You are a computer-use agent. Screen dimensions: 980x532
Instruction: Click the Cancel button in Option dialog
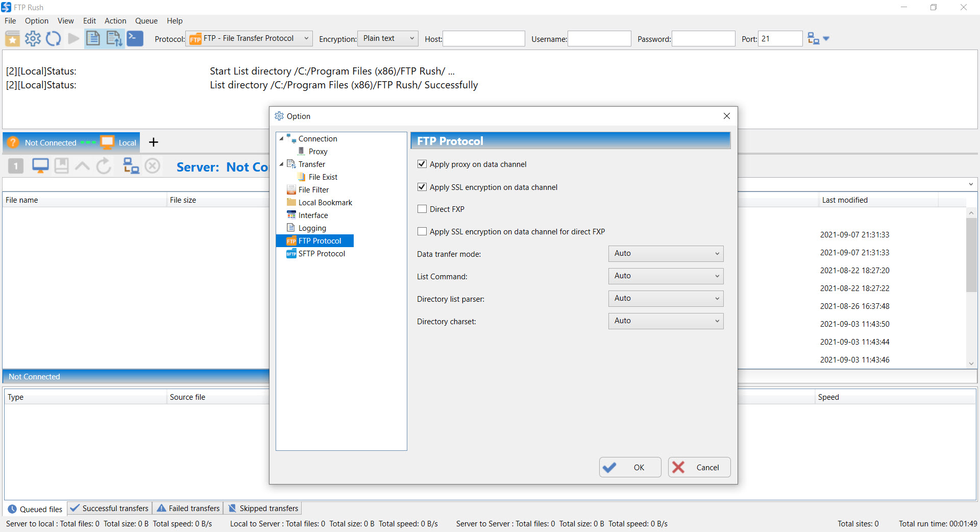[699, 467]
